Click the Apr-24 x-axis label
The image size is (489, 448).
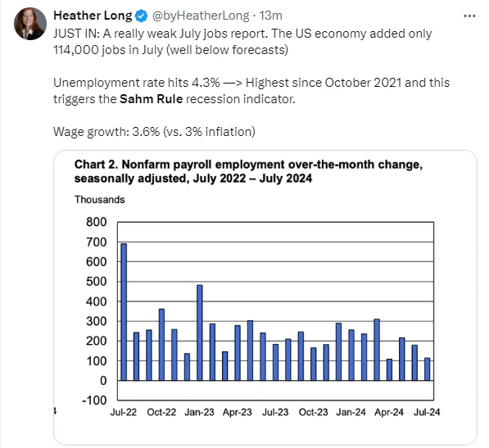coord(389,412)
